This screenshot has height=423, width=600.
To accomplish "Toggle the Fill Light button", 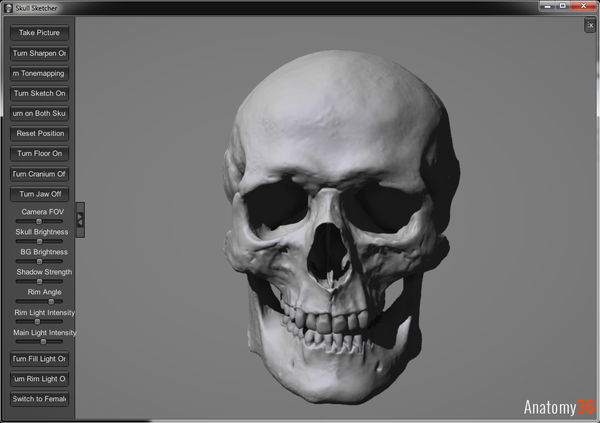I will point(40,359).
